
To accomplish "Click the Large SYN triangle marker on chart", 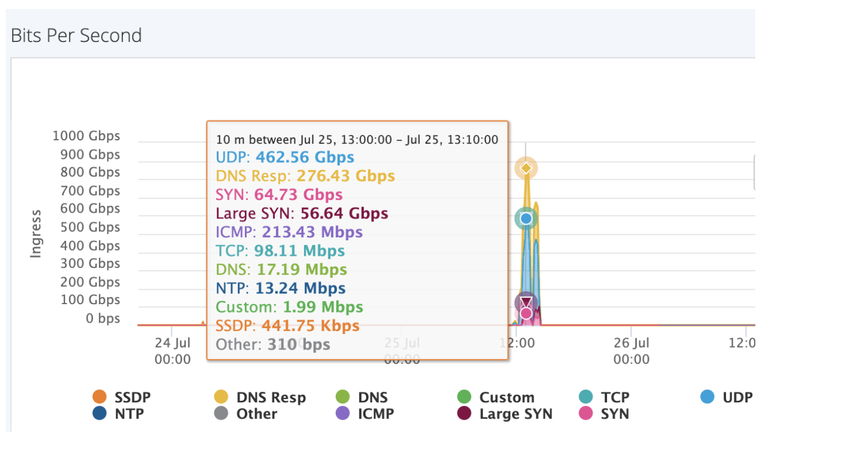I will pyautogui.click(x=525, y=302).
